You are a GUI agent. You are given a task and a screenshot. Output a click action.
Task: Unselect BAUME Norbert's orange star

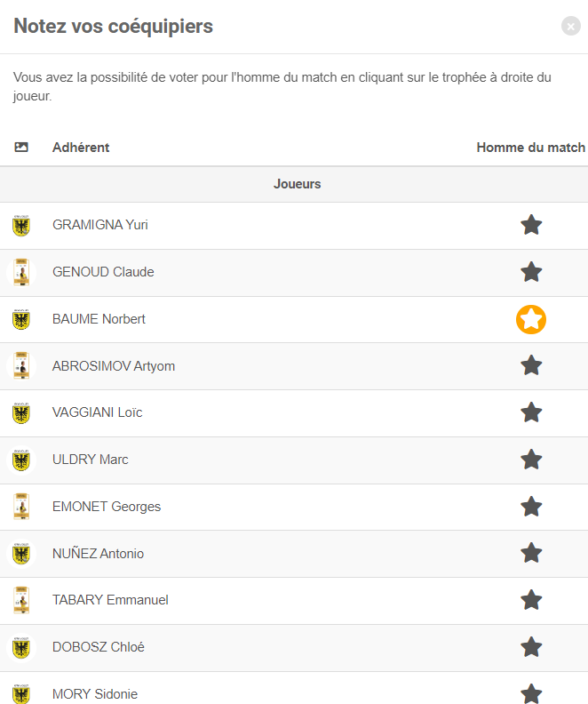(531, 319)
